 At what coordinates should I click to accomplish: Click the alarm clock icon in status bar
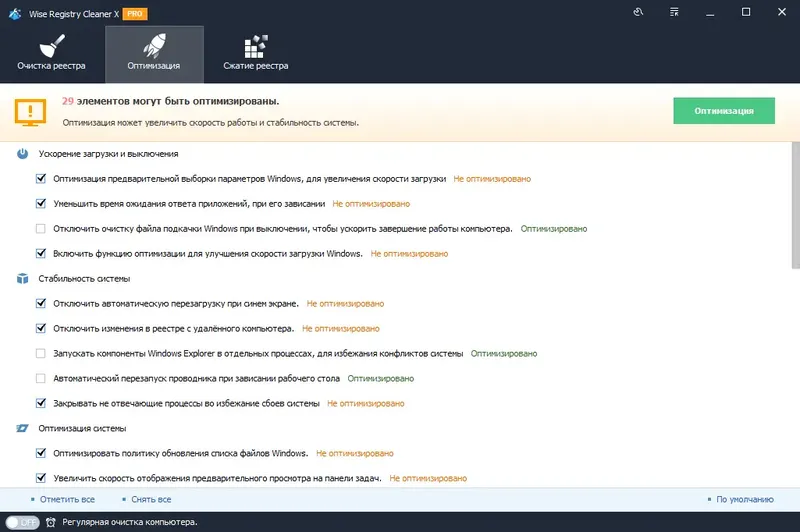[x=51, y=522]
